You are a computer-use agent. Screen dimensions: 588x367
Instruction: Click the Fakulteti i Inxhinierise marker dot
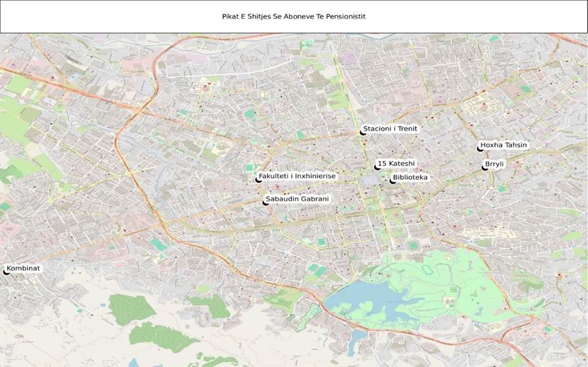[x=258, y=180]
